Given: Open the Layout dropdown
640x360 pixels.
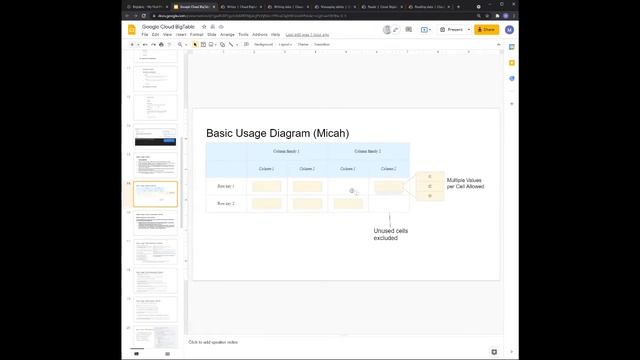Looking at the screenshot, I should (285, 44).
